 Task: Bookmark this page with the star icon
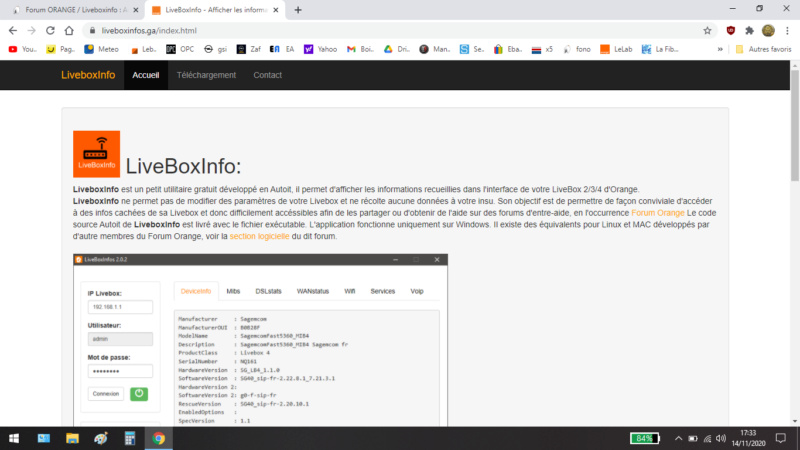(x=707, y=31)
